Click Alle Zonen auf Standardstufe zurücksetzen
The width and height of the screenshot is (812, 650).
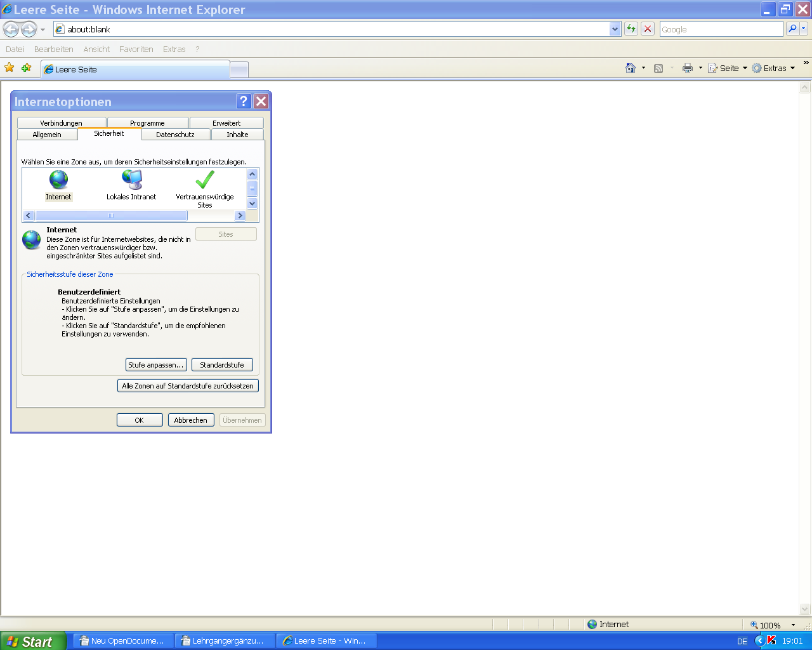pyautogui.click(x=188, y=386)
